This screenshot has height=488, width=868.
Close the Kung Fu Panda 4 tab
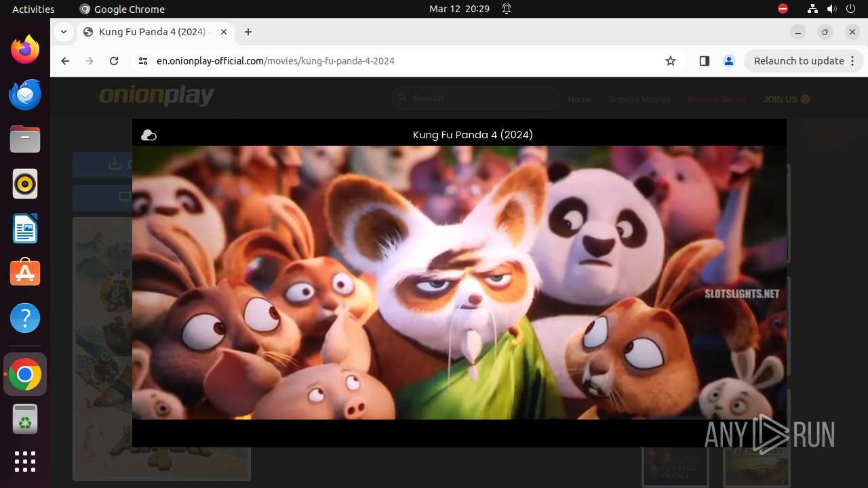click(224, 32)
